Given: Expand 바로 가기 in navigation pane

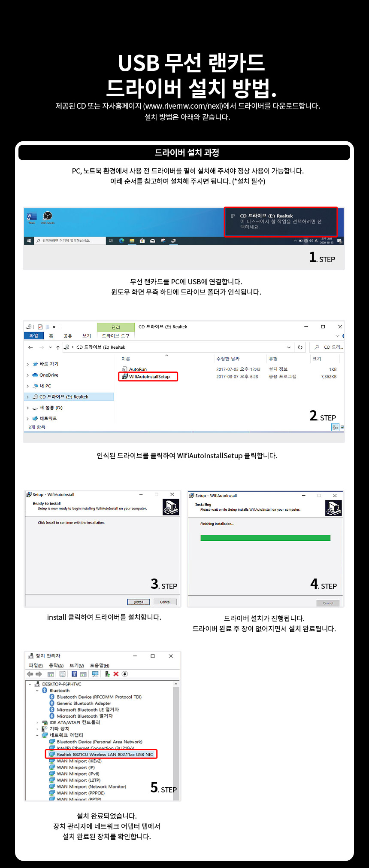Looking at the screenshot, I should click(x=28, y=364).
